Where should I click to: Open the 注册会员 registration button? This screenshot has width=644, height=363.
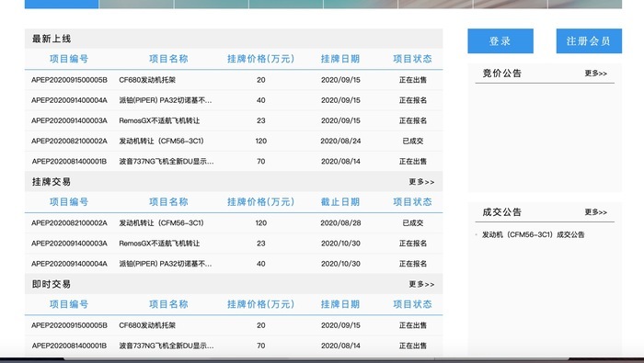coord(589,41)
